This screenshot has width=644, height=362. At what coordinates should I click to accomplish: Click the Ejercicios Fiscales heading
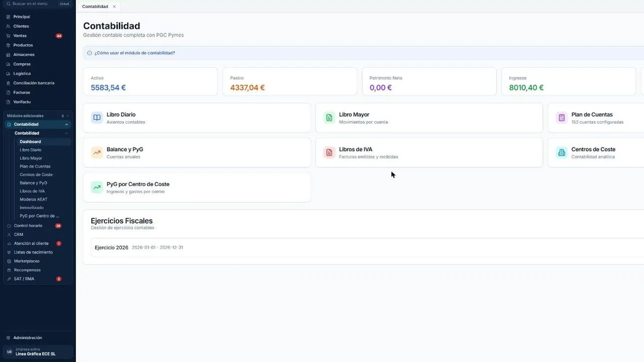(x=122, y=221)
